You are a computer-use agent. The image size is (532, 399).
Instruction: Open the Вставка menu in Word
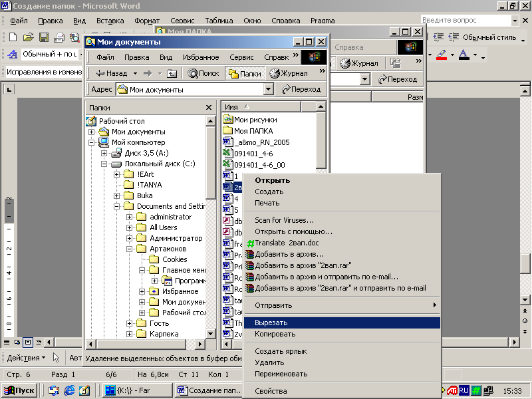[x=110, y=21]
